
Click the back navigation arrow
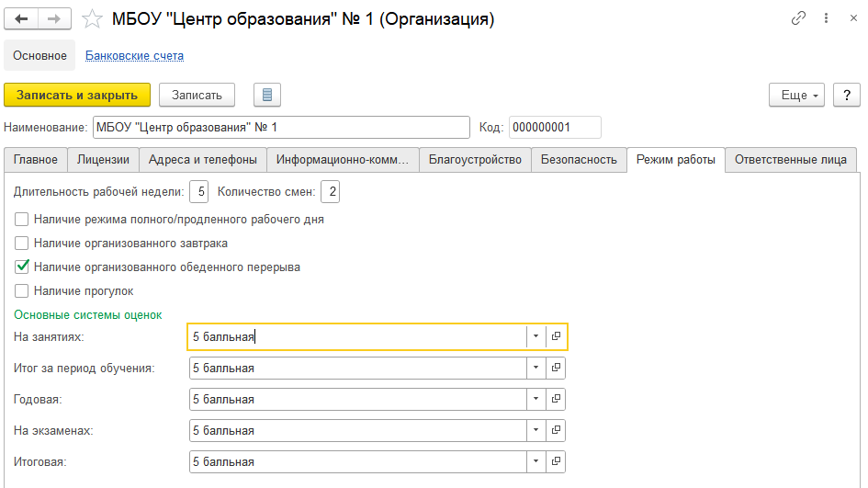pos(22,19)
